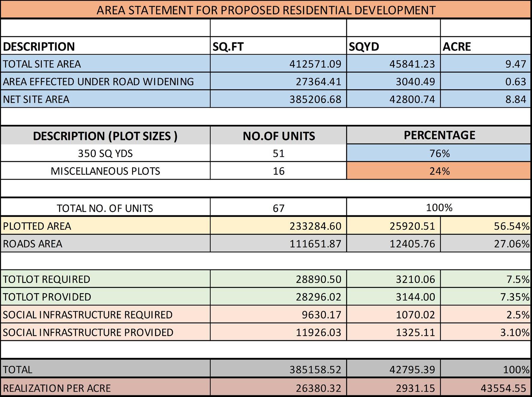Click the cell showing 1070.02
This screenshot has width=532, height=397.
393,314
